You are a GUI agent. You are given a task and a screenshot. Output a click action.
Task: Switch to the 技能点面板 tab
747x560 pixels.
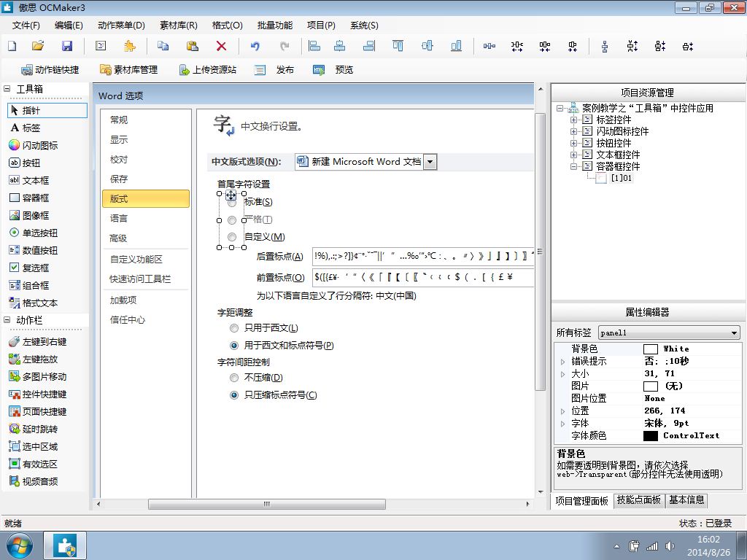point(639,500)
